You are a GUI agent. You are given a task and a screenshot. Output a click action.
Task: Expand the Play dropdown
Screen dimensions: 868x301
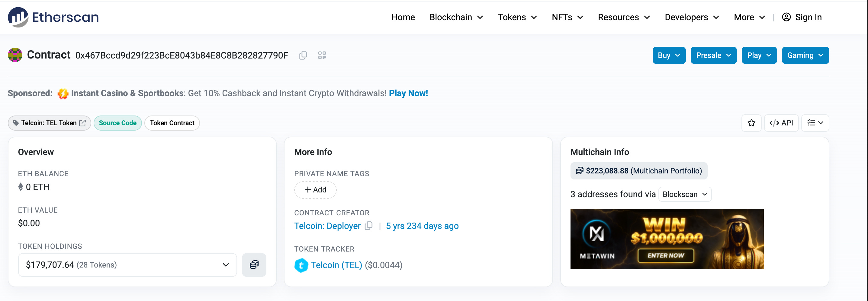(759, 55)
